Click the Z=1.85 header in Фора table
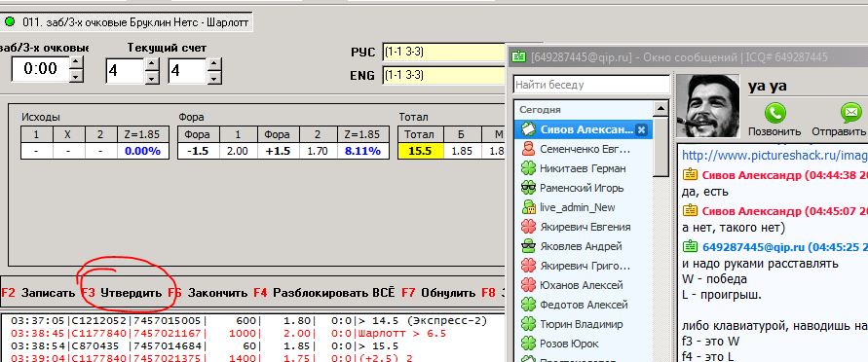The height and width of the screenshot is (362, 868). 363,134
